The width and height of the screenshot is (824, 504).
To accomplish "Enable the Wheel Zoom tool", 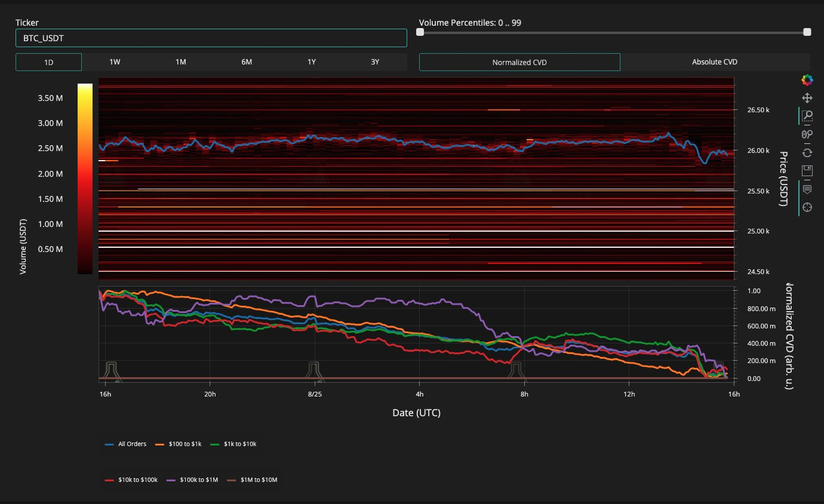I will coord(807,134).
